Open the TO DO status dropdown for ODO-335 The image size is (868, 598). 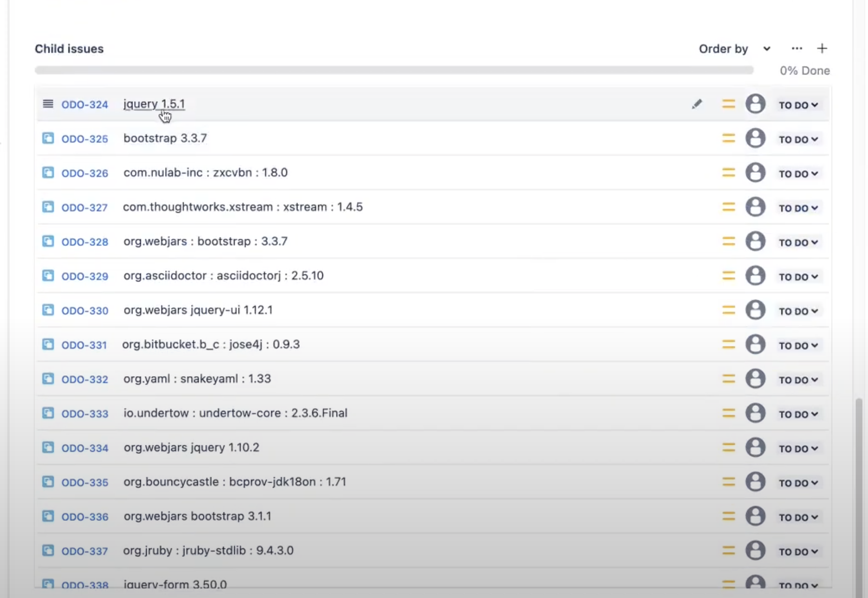click(798, 483)
